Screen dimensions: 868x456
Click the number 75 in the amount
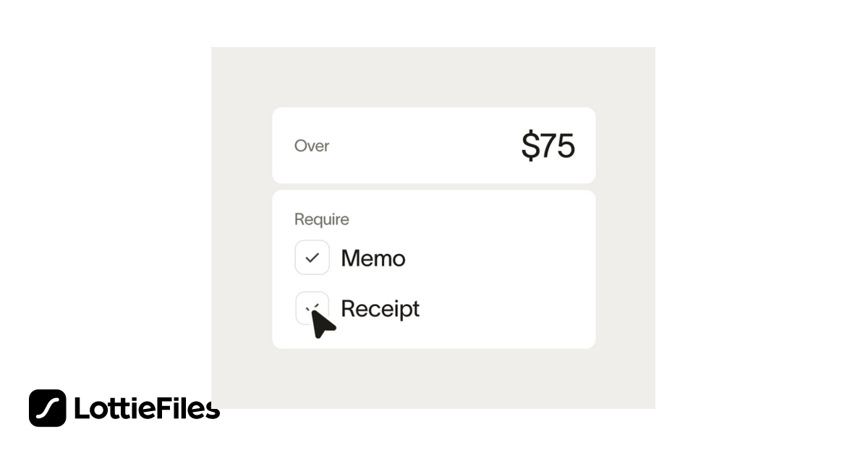[557, 146]
